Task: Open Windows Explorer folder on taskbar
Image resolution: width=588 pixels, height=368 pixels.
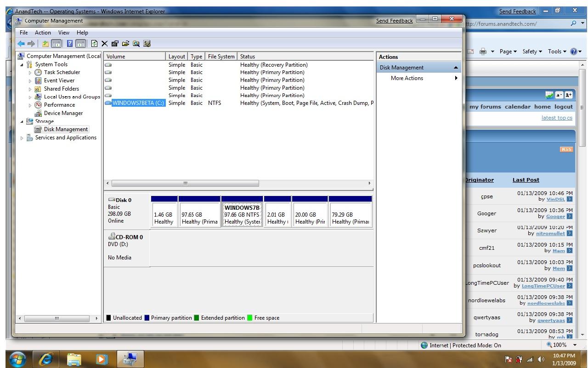Action: (73, 359)
